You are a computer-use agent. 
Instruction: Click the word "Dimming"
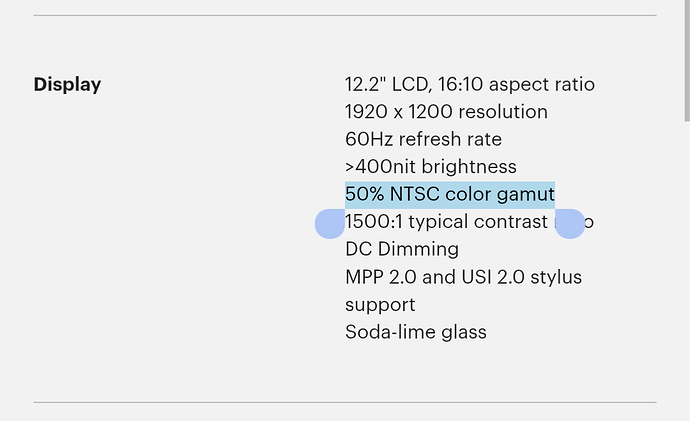coord(418,249)
